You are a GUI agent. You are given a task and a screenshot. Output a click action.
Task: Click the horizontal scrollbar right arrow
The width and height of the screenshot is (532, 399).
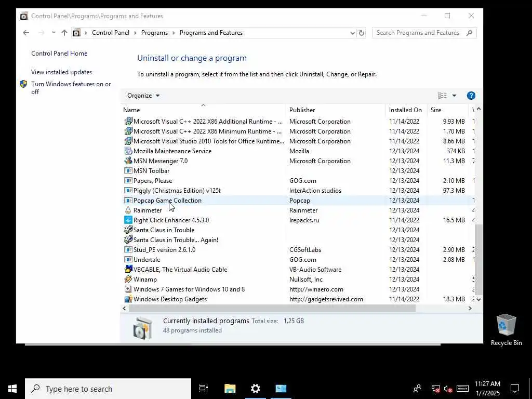pyautogui.click(x=470, y=309)
